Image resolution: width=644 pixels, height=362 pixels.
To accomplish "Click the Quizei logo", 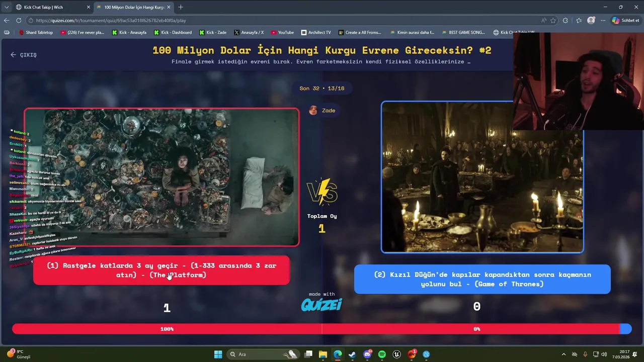I will (322, 305).
